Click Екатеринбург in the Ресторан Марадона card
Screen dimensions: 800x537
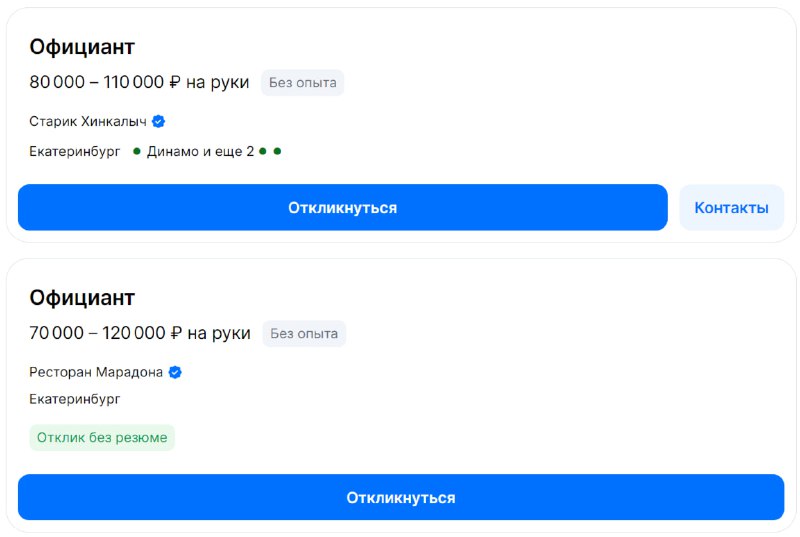pyautogui.click(x=74, y=399)
